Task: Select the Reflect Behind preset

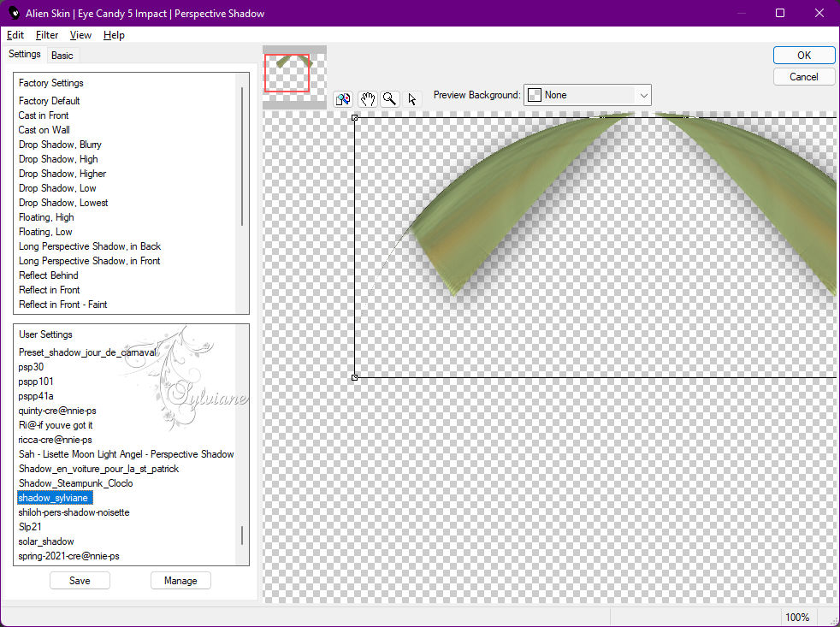Action: [48, 275]
